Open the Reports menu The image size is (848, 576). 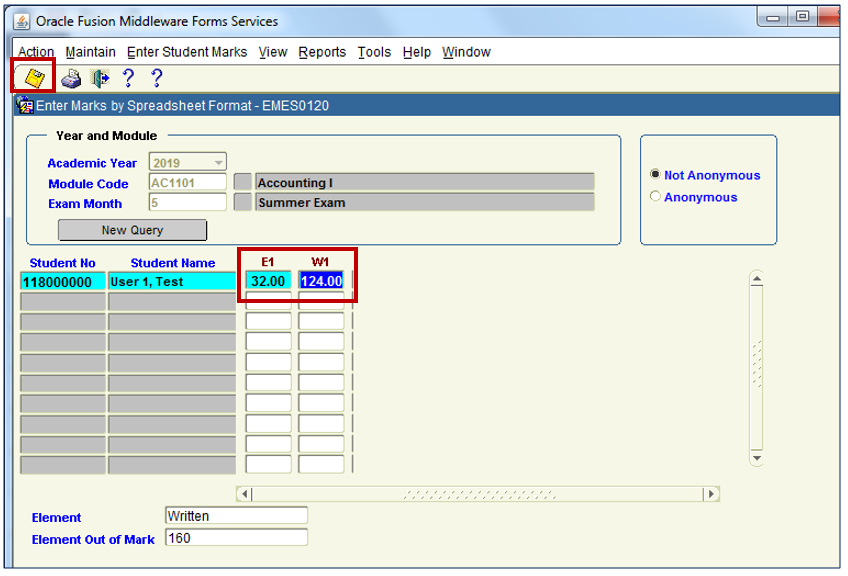322,52
